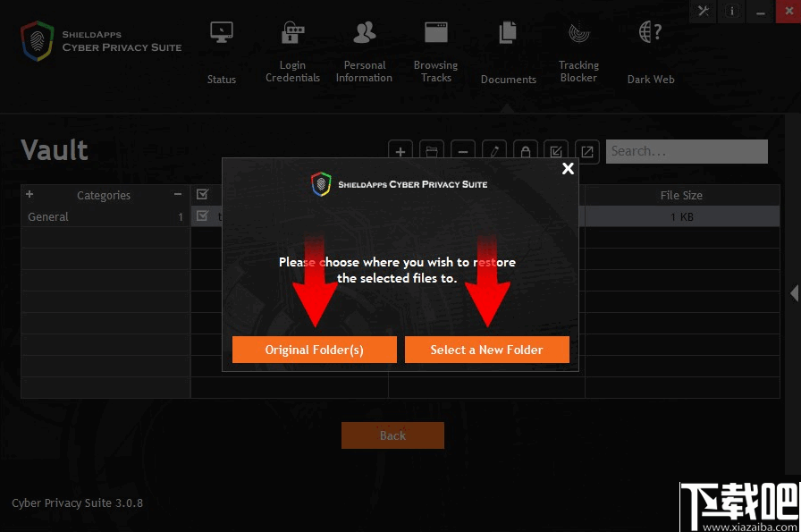Open the Dark Web section
801x532 pixels.
(651, 52)
